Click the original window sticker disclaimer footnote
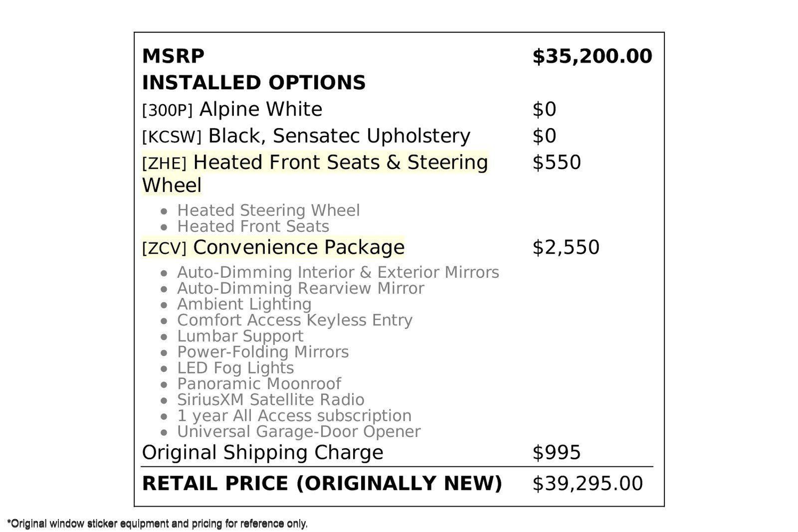Screen dimensions: 798x532 tap(157, 524)
